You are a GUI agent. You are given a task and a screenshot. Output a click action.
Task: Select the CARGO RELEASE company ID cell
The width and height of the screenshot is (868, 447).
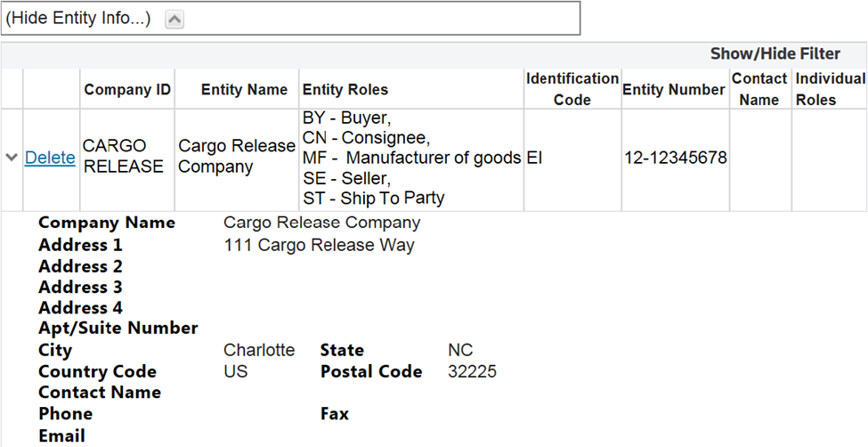124,157
